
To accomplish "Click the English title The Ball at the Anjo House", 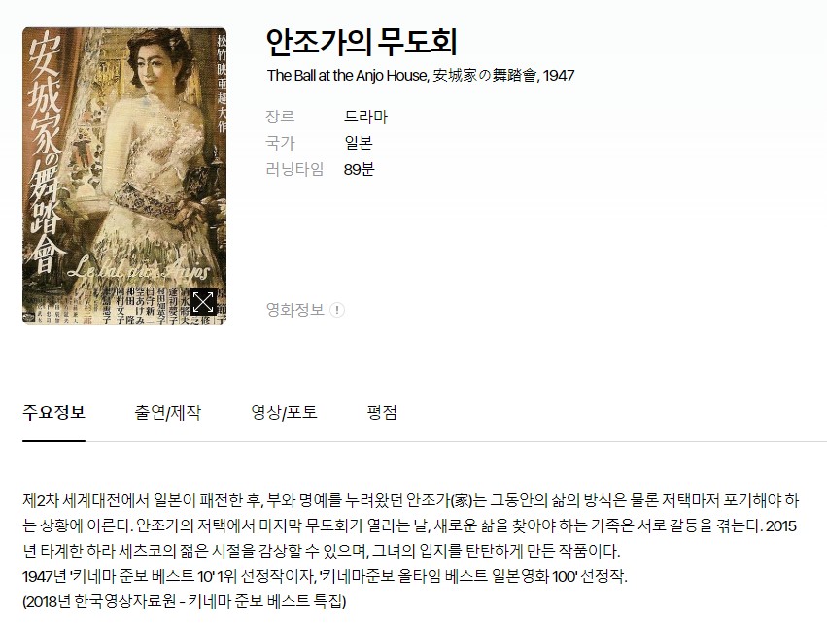I will click(347, 76).
